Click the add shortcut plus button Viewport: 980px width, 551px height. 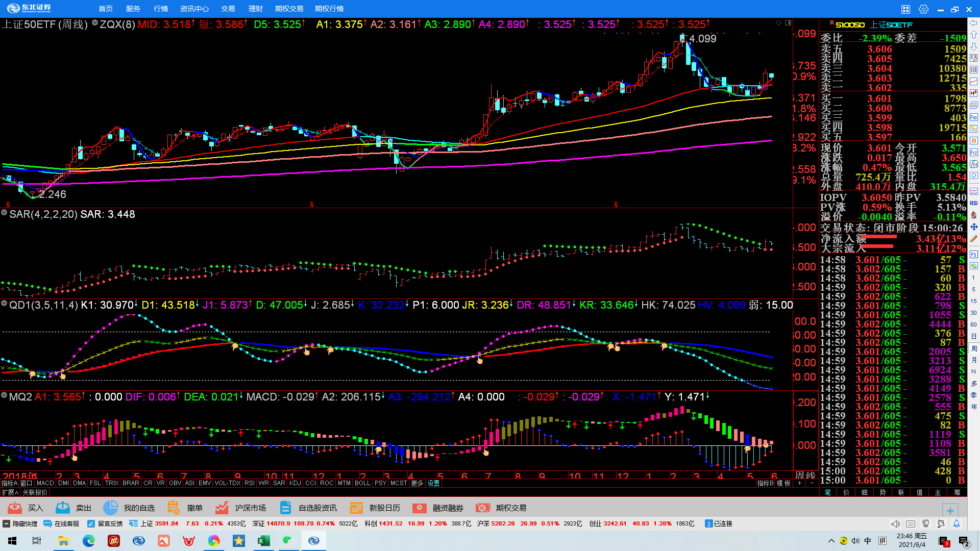pos(950,510)
